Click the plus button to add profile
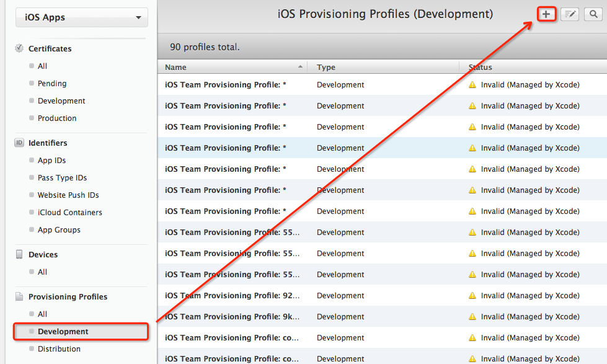The width and height of the screenshot is (607, 364). (x=546, y=14)
